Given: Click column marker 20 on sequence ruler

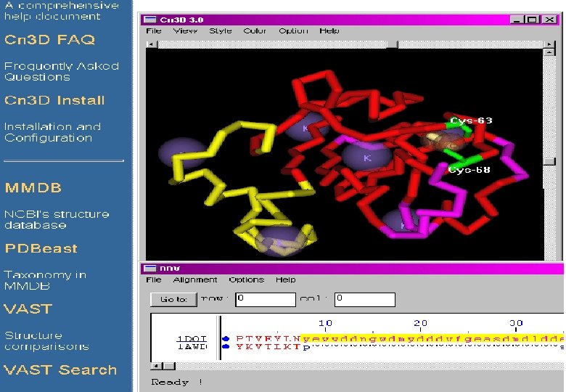Looking at the screenshot, I should click(421, 323).
